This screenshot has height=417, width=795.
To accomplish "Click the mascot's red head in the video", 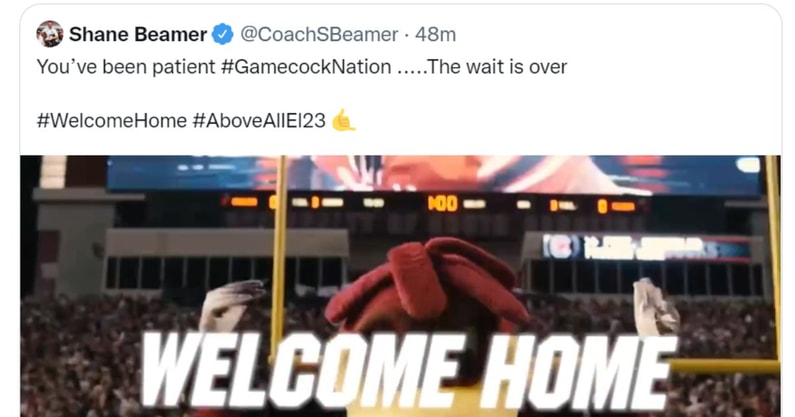I will (x=426, y=282).
